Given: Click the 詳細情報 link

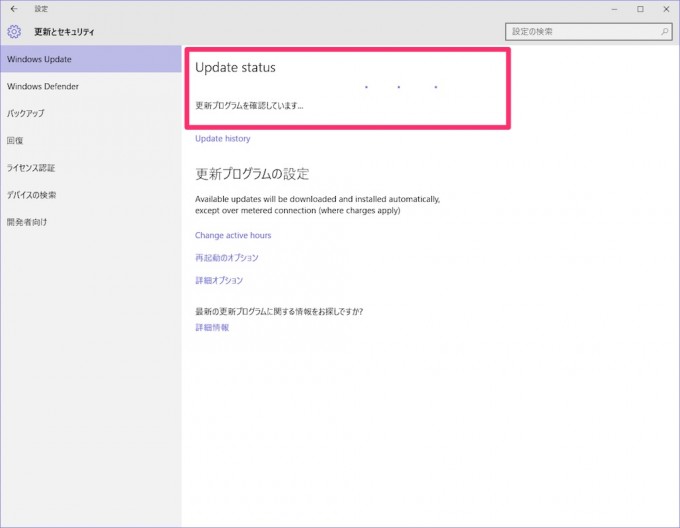Looking at the screenshot, I should point(212,328).
